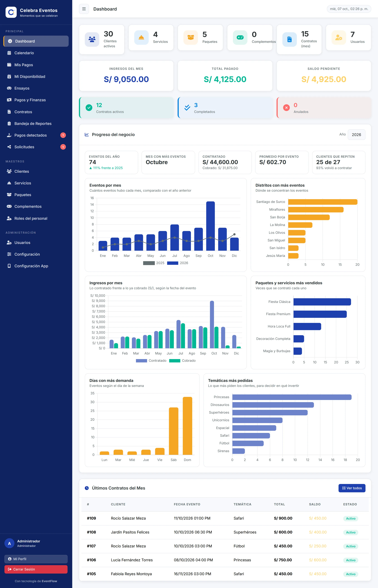This screenshot has width=378, height=588.
Task: Click the Fiesta Clásica bar
Action: (x=322, y=302)
